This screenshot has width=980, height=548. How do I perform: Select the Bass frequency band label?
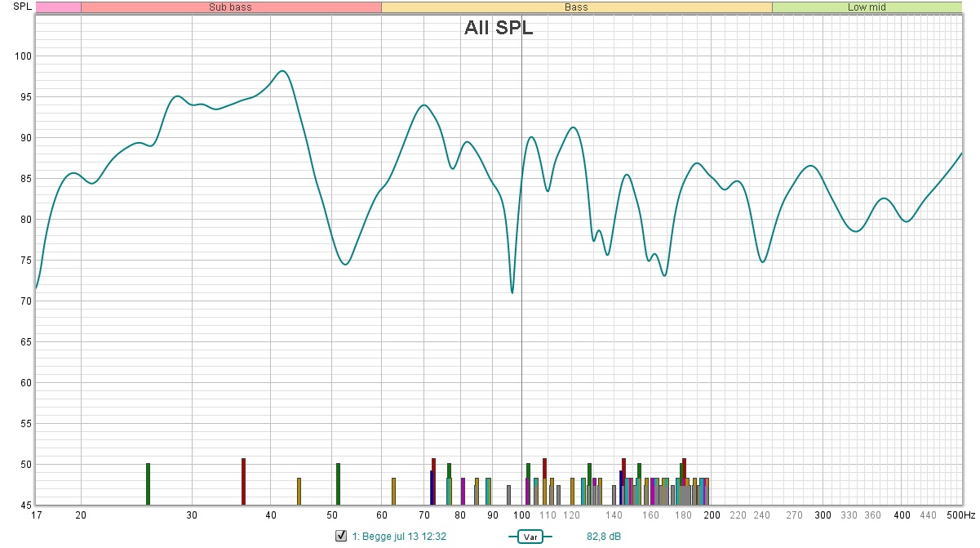(x=576, y=7)
